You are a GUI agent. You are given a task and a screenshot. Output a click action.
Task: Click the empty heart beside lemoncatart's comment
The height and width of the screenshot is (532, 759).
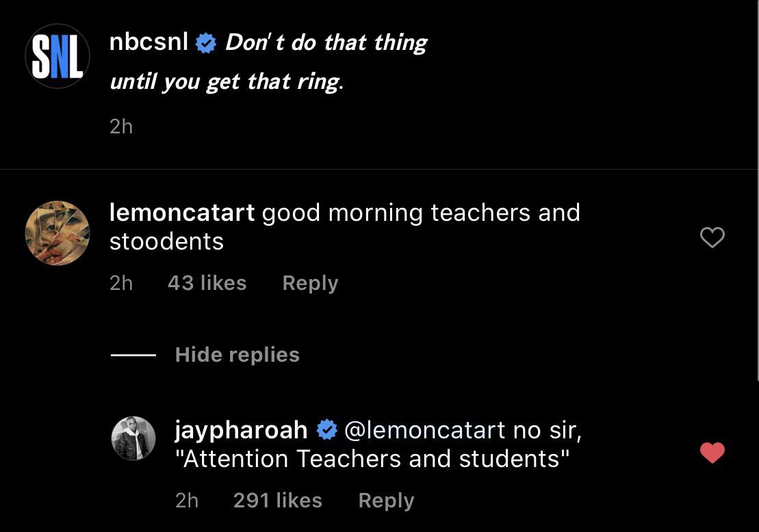pyautogui.click(x=712, y=237)
